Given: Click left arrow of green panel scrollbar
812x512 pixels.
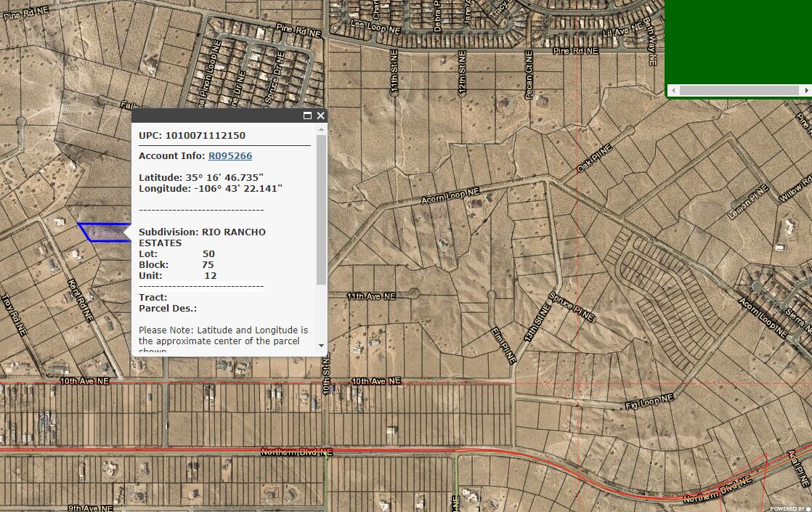Looking at the screenshot, I should click(673, 91).
